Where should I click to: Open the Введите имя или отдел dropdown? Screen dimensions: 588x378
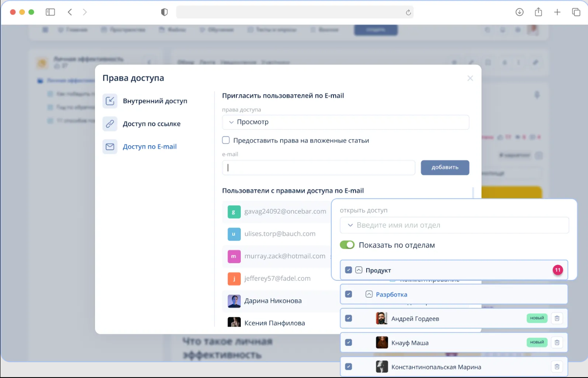(454, 225)
